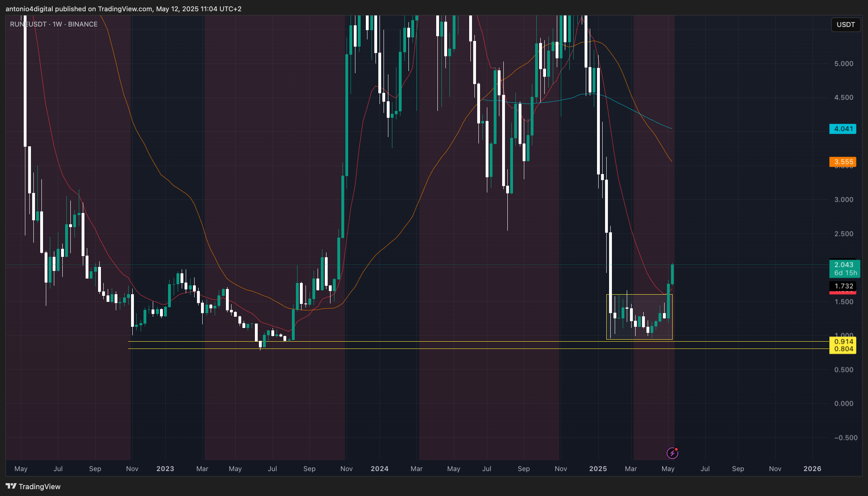Click the 0.500 price axis value

[843, 369]
